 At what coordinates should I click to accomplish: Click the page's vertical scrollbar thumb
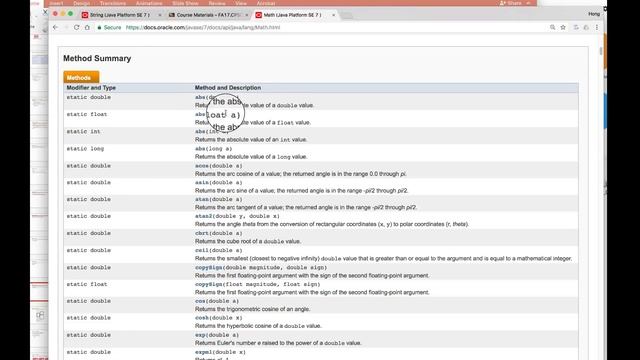(600, 51)
